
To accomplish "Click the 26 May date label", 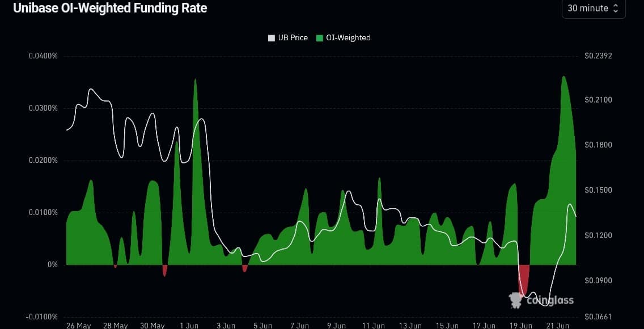I will point(78,325).
